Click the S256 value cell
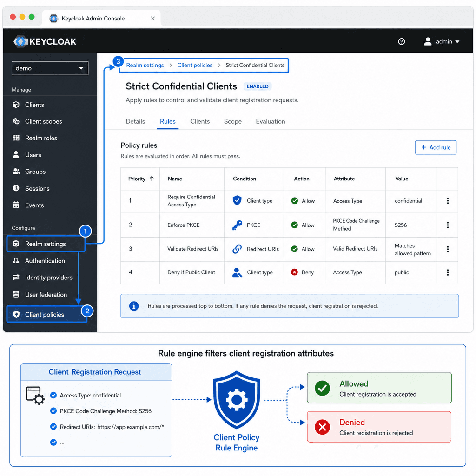 pos(401,225)
